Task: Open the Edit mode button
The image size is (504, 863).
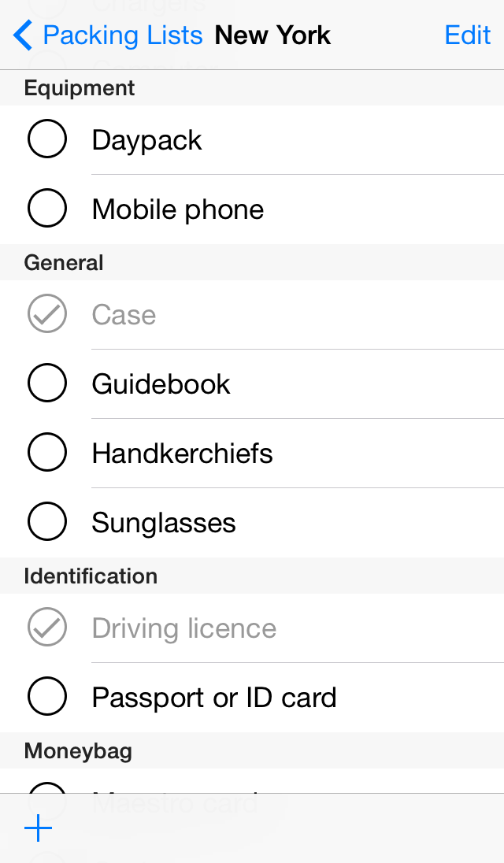Action: tap(468, 35)
